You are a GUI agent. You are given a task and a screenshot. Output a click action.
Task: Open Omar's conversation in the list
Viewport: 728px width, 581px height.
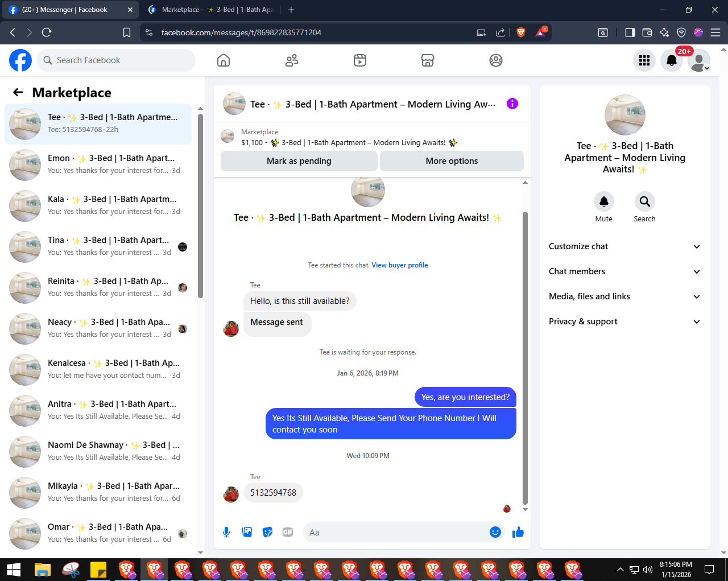click(98, 534)
